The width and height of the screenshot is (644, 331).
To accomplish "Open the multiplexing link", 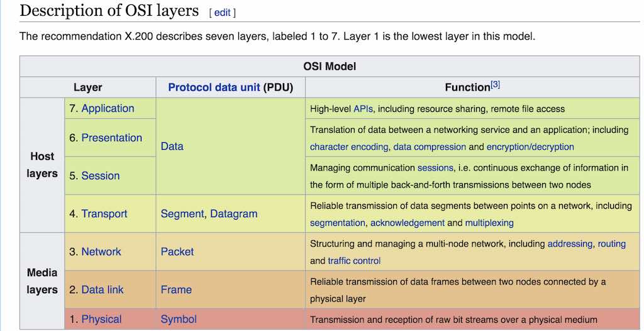I will point(489,223).
